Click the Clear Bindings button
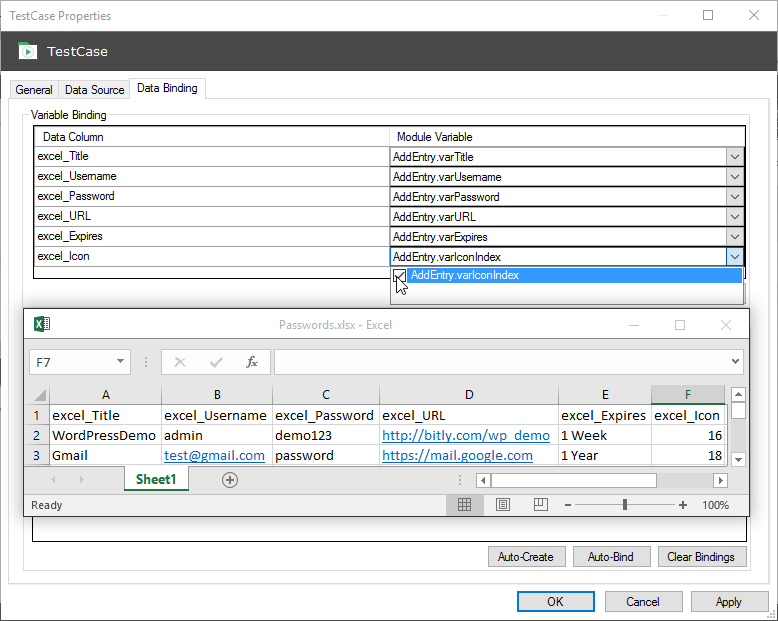 coord(702,557)
